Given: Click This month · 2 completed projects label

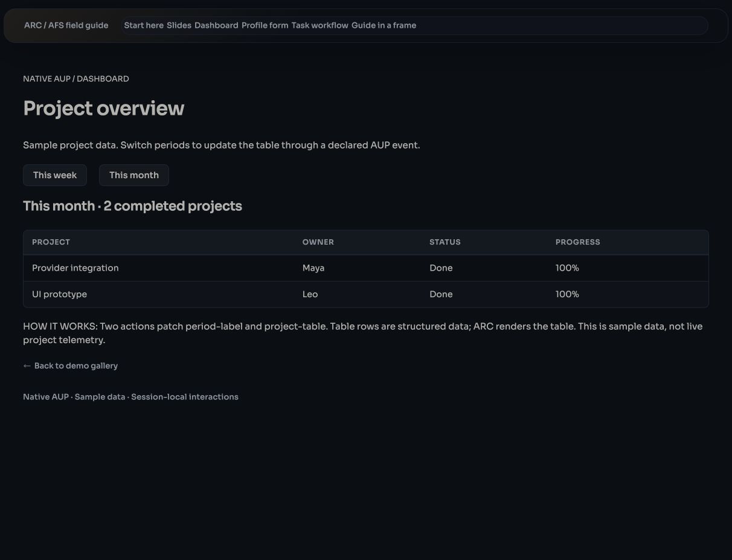Looking at the screenshot, I should pyautogui.click(x=132, y=206).
